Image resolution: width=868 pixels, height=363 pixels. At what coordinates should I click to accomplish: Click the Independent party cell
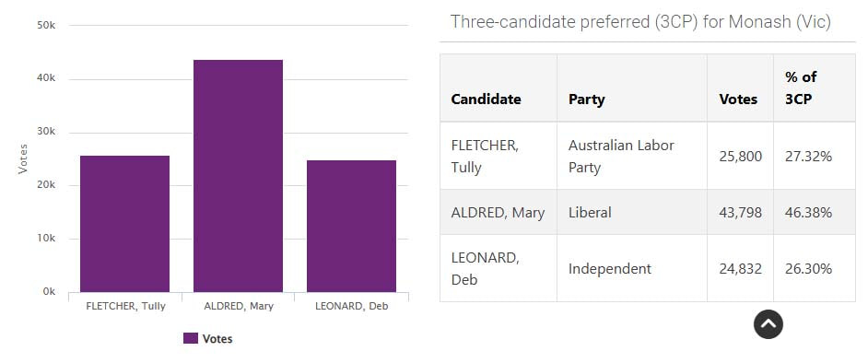click(x=631, y=268)
